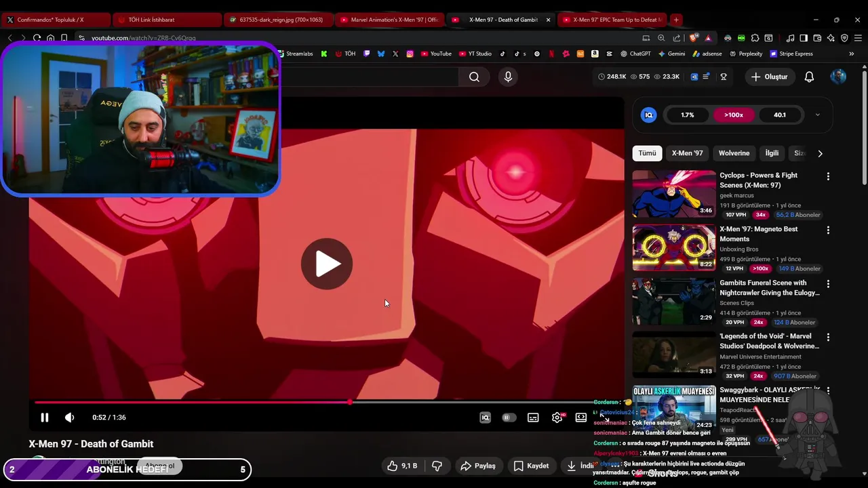Screen dimensions: 868x488
Task: Click the 248.1K stats clock icon
Action: 601,77
